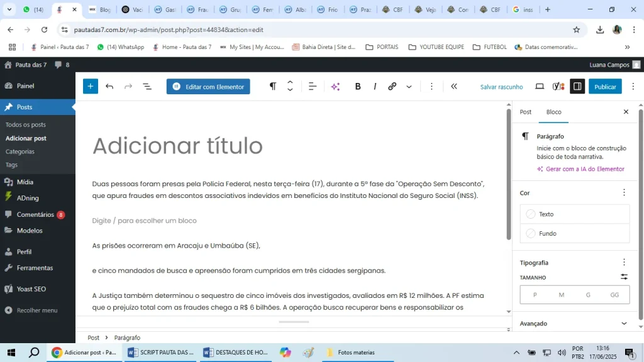Viewport: 644px width, 362px height.
Task: Redo the last undone edit
Action: point(128,87)
